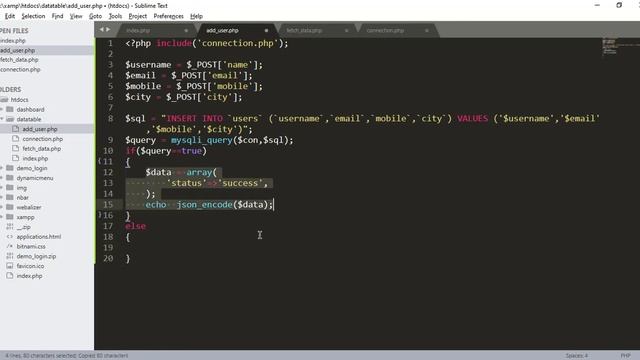Screen dimensions: 640x360
Task: Close the index.php tab
Action: click(186, 31)
